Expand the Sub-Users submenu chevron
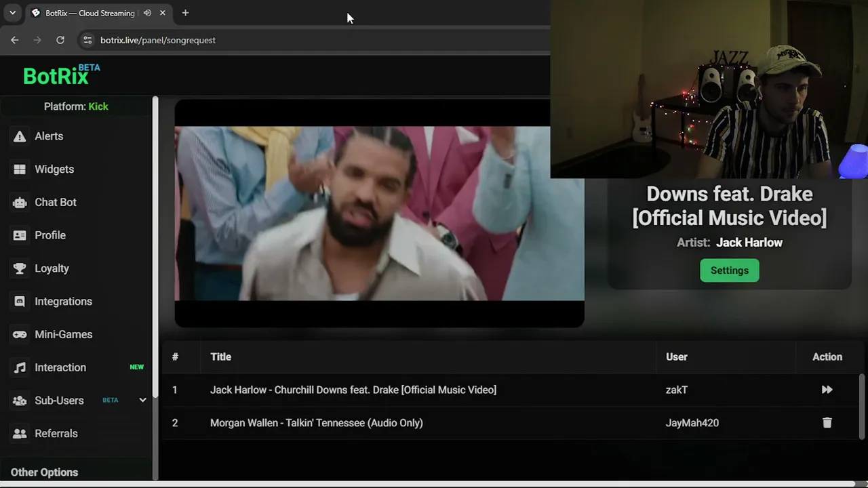The height and width of the screenshot is (488, 868). click(x=142, y=400)
